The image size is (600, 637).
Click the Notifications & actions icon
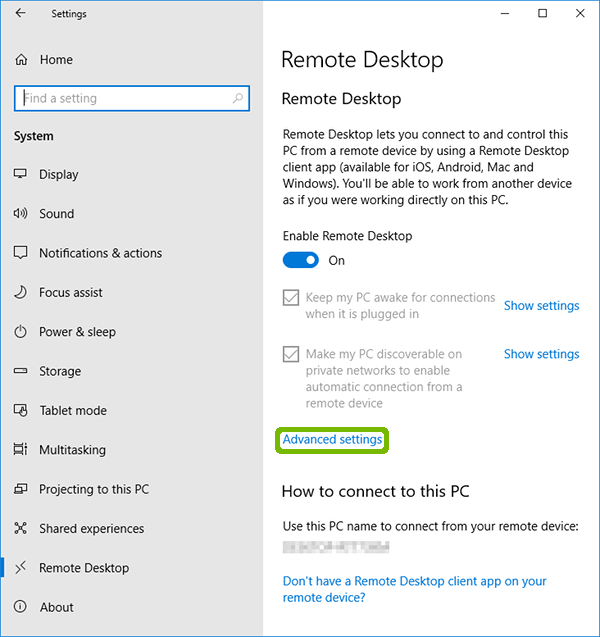20,253
